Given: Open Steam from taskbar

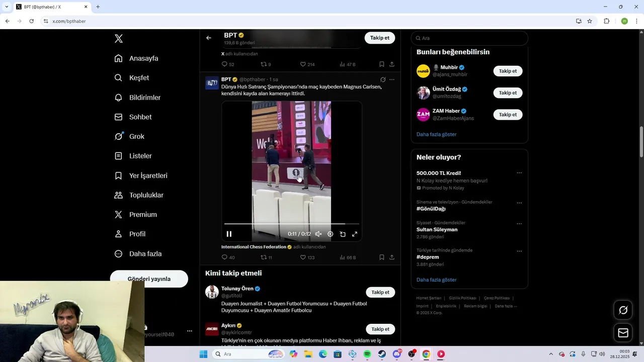Looking at the screenshot, I should click(382, 354).
